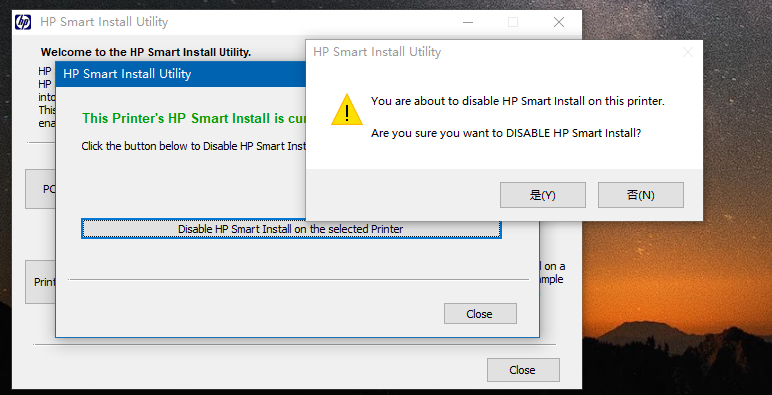772x395 pixels.
Task: Click the confirmation dialog's title bar text
Action: (x=377, y=52)
